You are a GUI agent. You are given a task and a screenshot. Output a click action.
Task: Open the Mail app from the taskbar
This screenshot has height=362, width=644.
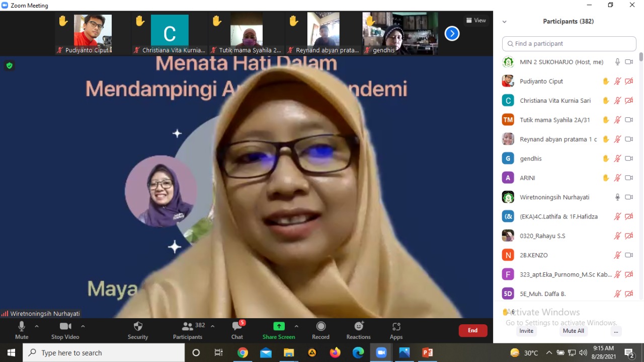[266, 352]
